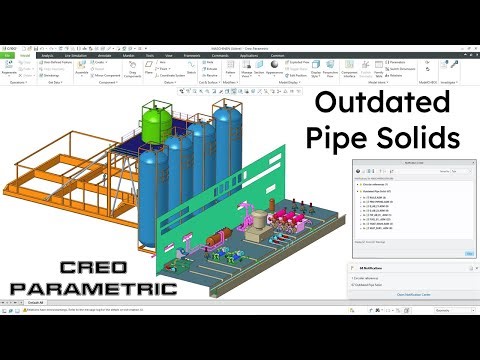The height and width of the screenshot is (360, 480).
Task: Click the Undo icon
Action: [x=42, y=49]
